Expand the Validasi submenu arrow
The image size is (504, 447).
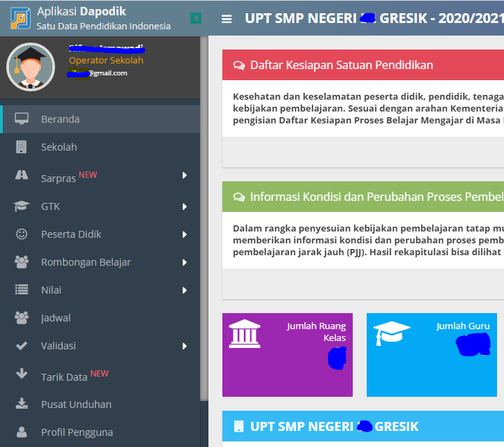(x=185, y=346)
